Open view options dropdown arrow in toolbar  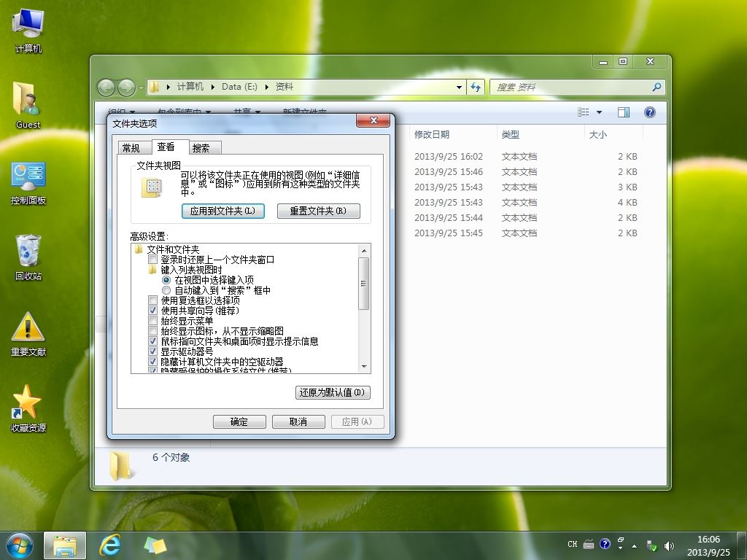(x=600, y=112)
